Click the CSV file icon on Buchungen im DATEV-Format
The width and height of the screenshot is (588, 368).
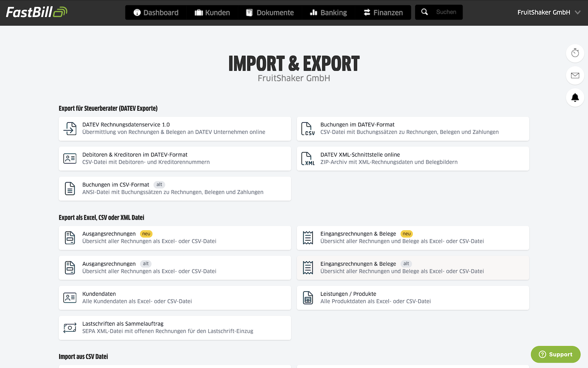point(308,129)
